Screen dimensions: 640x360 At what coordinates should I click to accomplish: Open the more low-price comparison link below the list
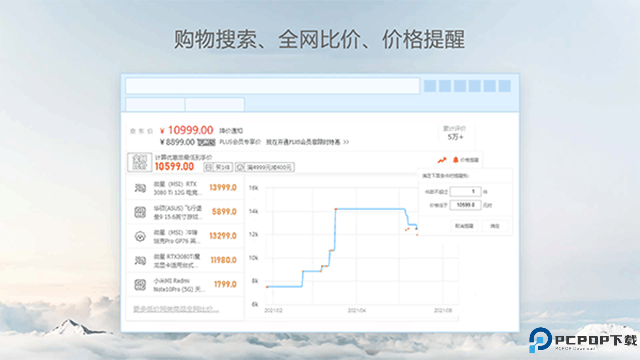[x=176, y=309]
